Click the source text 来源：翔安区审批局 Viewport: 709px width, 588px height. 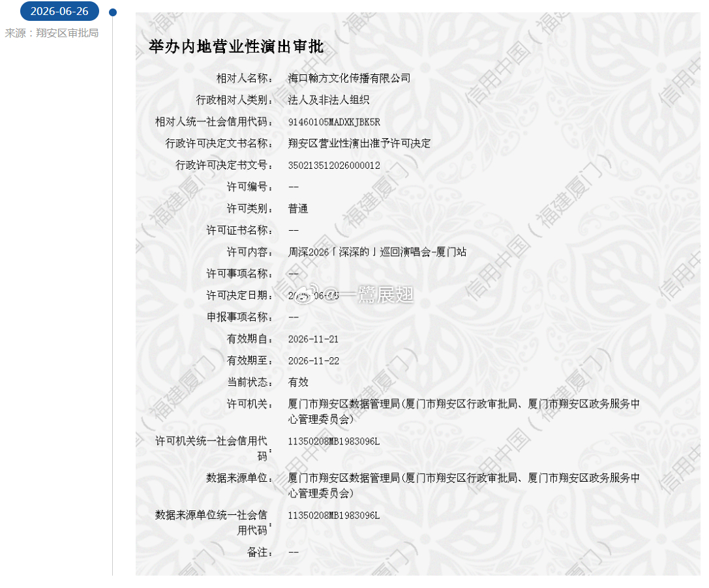point(52,33)
